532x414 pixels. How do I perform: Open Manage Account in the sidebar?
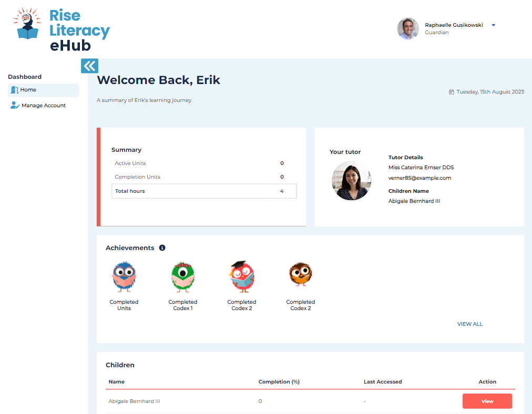pos(43,106)
